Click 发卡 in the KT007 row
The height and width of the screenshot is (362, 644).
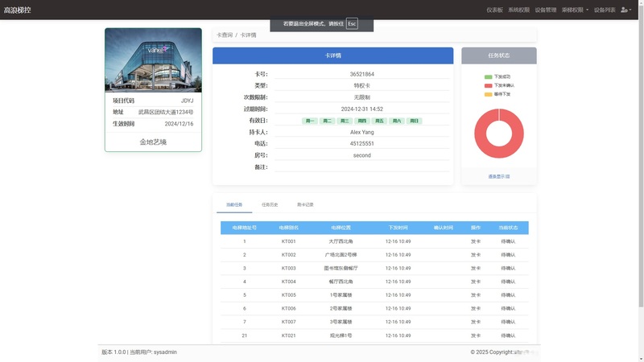(476, 322)
